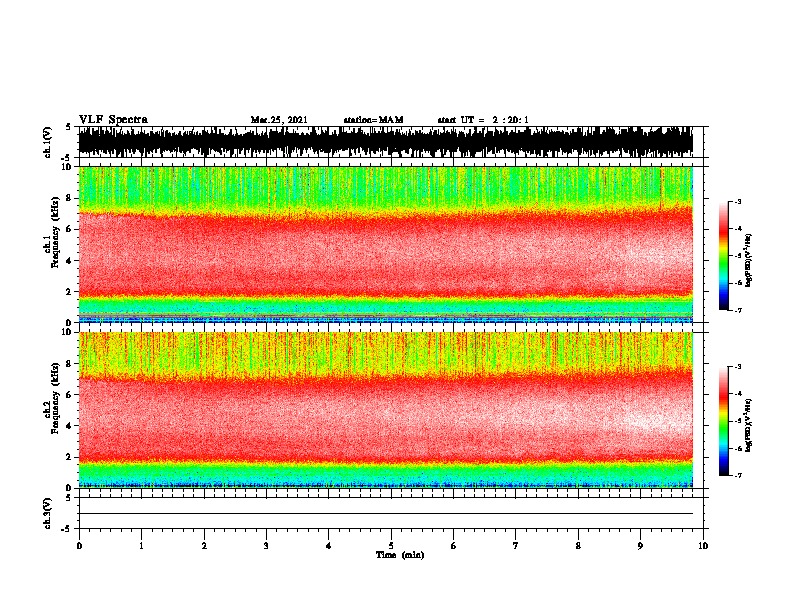Click time-axis tick label "7"
The height and width of the screenshot is (612, 792).
click(516, 546)
